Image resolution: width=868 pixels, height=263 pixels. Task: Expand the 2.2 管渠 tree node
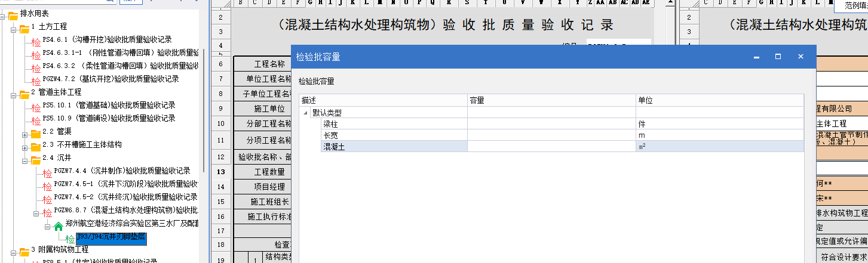point(25,132)
